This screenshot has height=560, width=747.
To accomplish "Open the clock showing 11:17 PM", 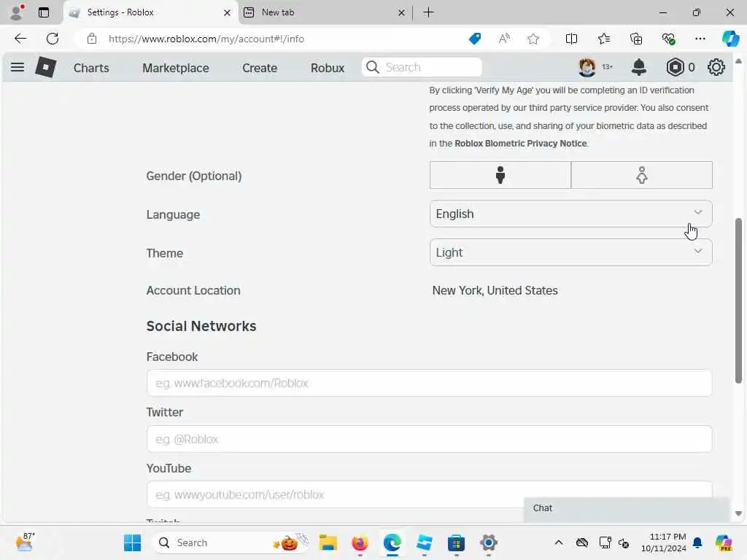I will [x=664, y=542].
